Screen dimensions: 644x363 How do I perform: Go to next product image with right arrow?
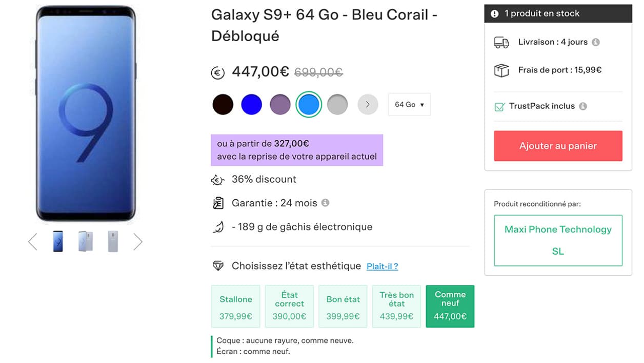(x=138, y=242)
